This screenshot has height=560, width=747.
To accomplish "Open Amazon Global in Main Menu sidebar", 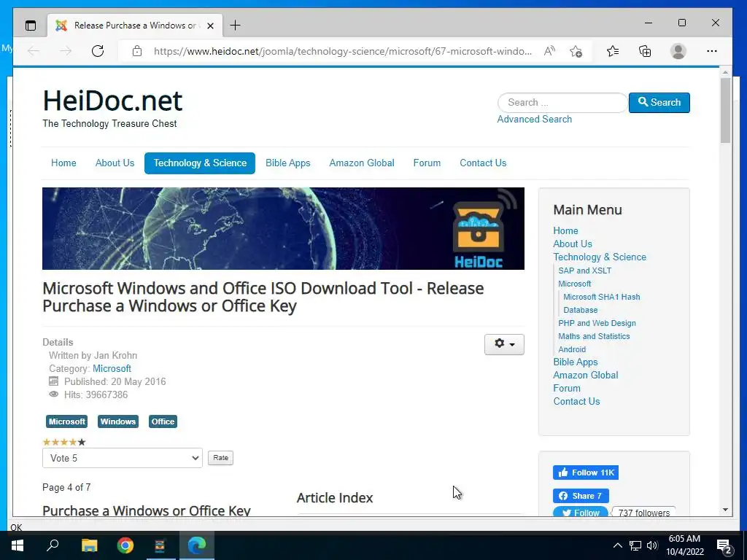I will click(586, 376).
